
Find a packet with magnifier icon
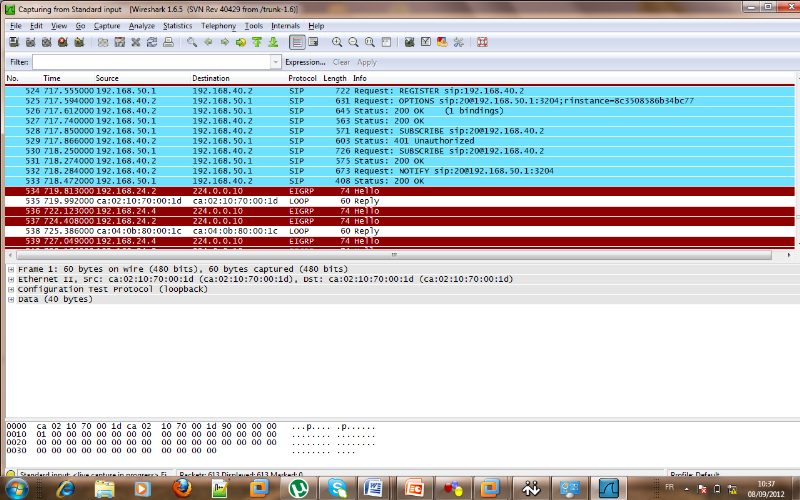[192, 42]
